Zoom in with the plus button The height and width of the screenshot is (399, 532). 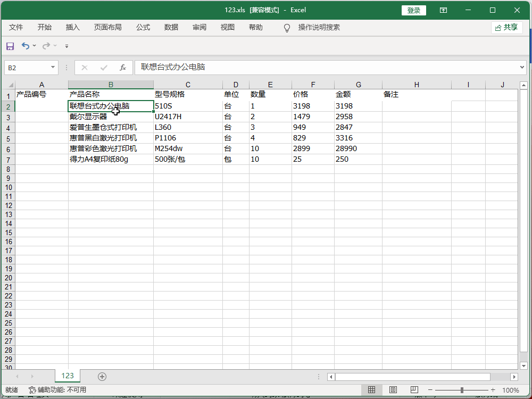click(493, 390)
